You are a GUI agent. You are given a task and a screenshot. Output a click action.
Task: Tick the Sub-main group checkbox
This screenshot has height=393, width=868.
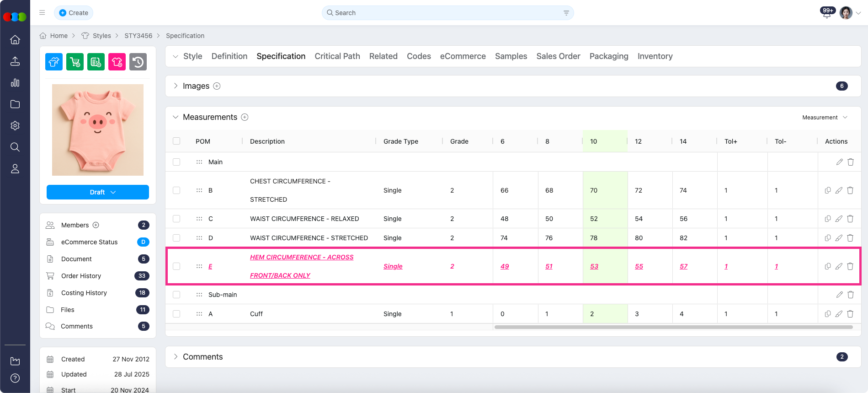tap(176, 295)
